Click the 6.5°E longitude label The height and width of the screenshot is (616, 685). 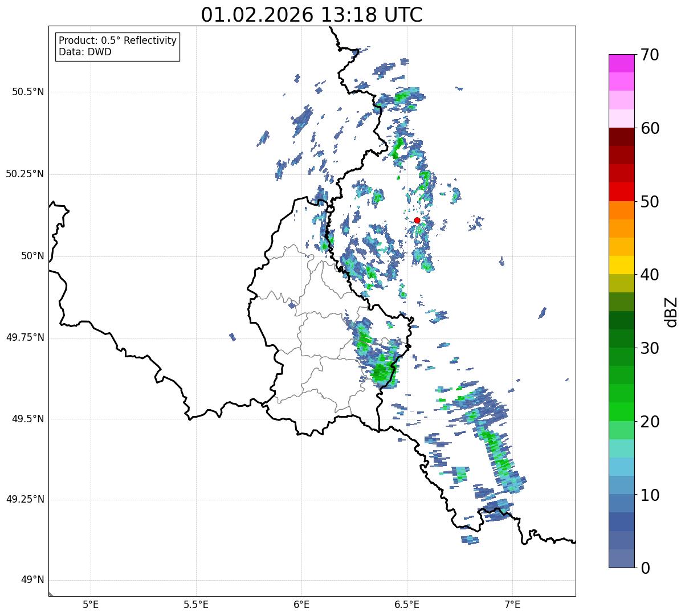click(407, 604)
